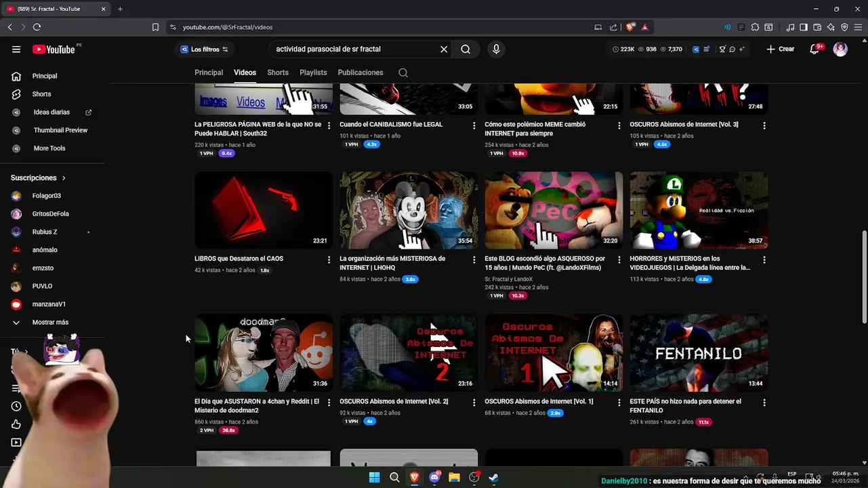
Task: Open options menu for La organización más MISTERIOSA video
Action: (474, 260)
